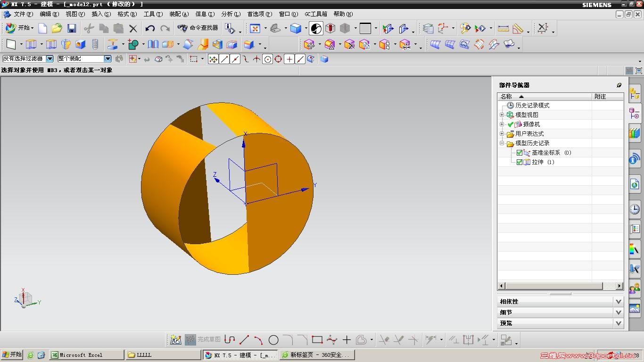The width and height of the screenshot is (644, 362).
Task: Click the Windows 开始 start button
Action: click(x=12, y=355)
